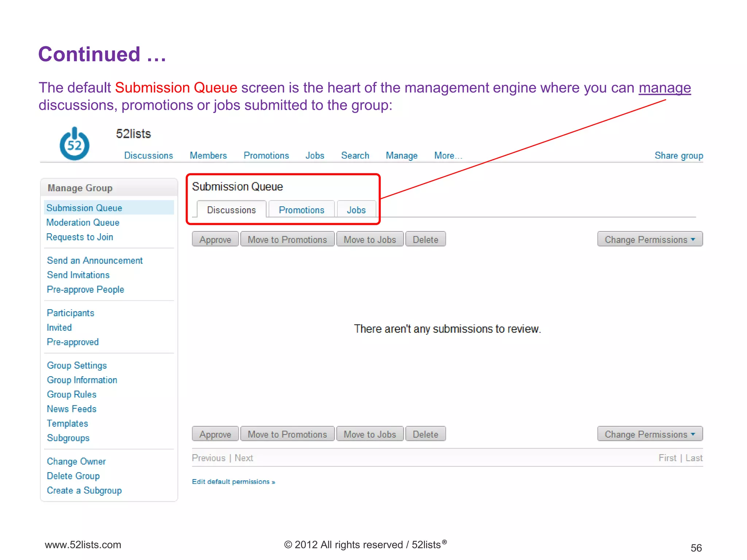The width and height of the screenshot is (747, 560).
Task: Open Requests to Join in sidebar
Action: click(80, 237)
